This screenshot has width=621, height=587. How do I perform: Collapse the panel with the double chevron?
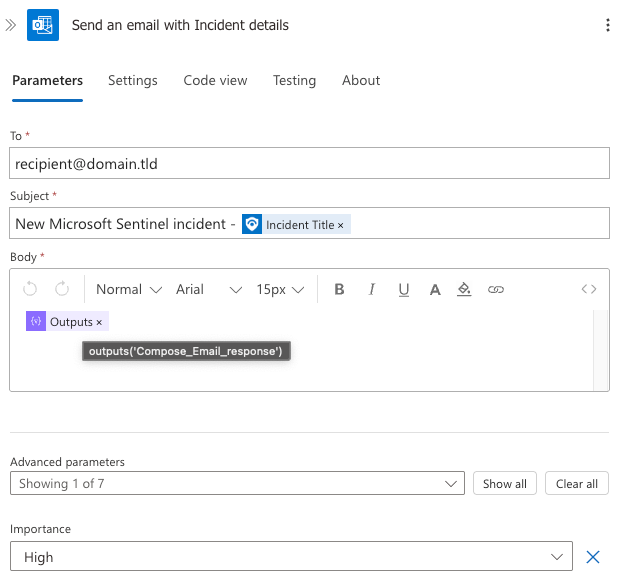click(11, 25)
